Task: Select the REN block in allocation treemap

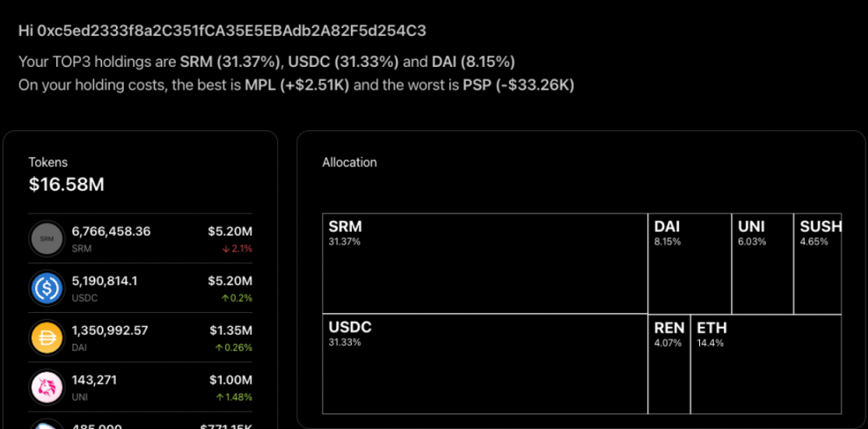Action: coord(668,364)
